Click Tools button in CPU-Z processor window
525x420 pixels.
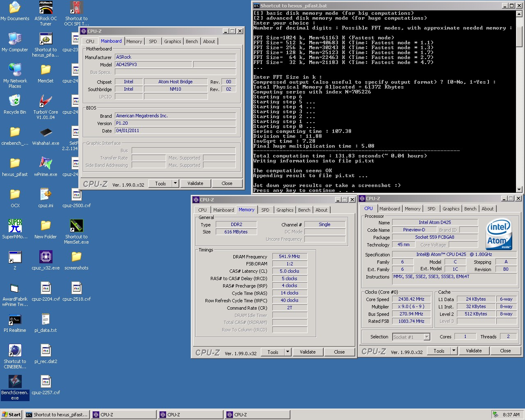click(x=439, y=351)
